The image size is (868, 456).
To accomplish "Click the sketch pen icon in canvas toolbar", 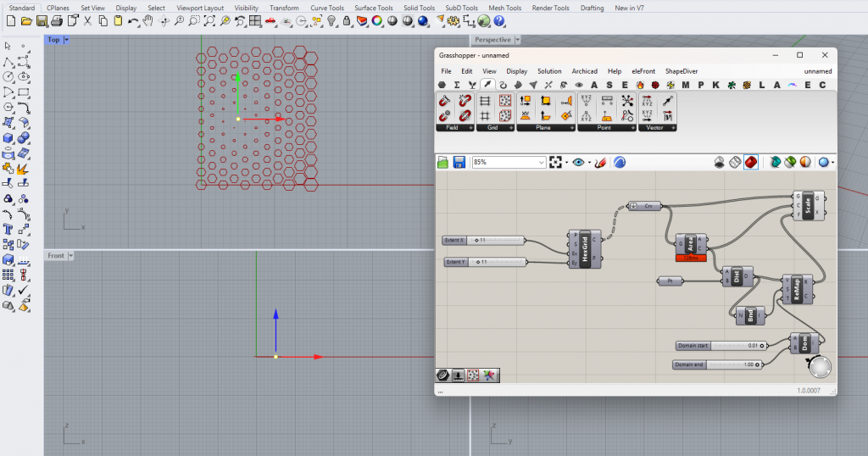I will (x=600, y=162).
